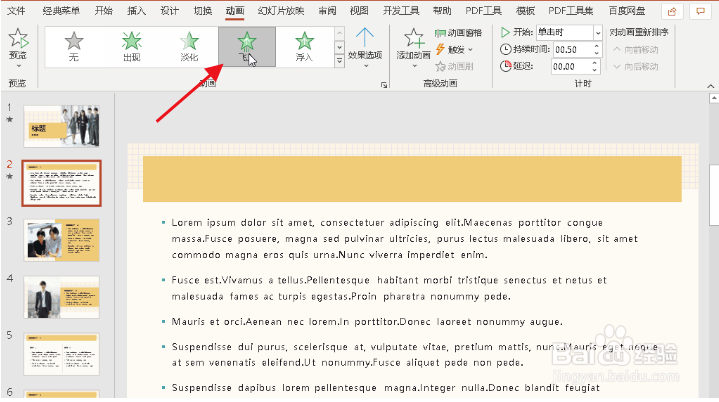The width and height of the screenshot is (719, 402).
Task: Open the PDF Tools tab
Action: click(483, 11)
